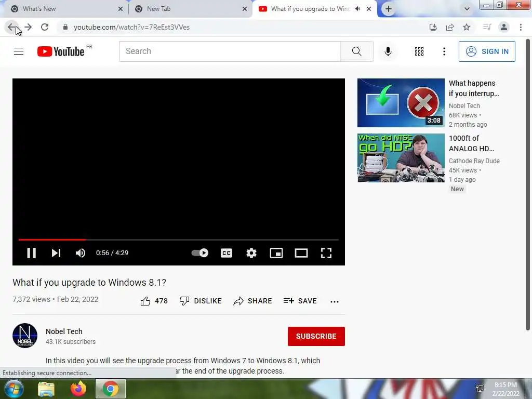View site info via the padlock icon
Viewport: 532px width, 399px height.
click(65, 27)
